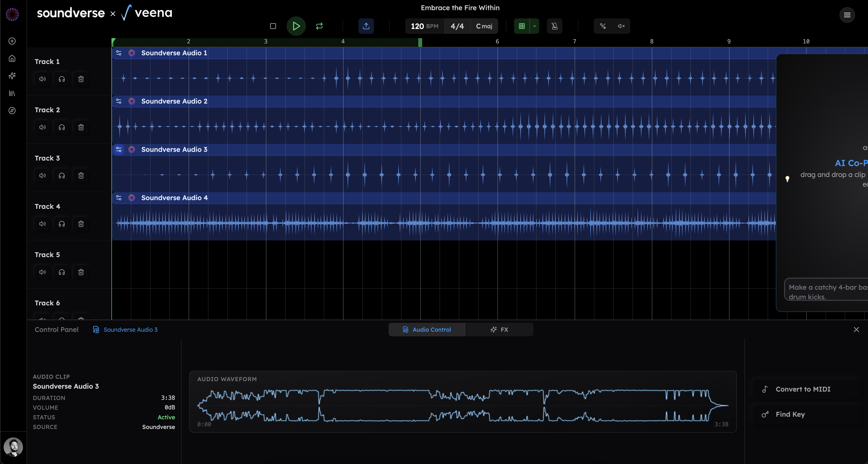The width and height of the screenshot is (868, 464).
Task: Open clip settings icon for Soundverse Audio 3
Action: click(x=119, y=149)
